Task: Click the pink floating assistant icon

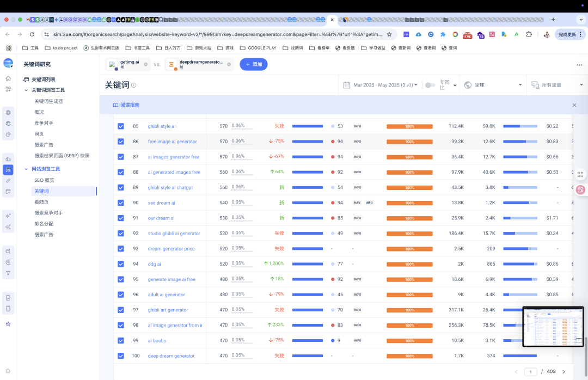Action: (x=580, y=189)
